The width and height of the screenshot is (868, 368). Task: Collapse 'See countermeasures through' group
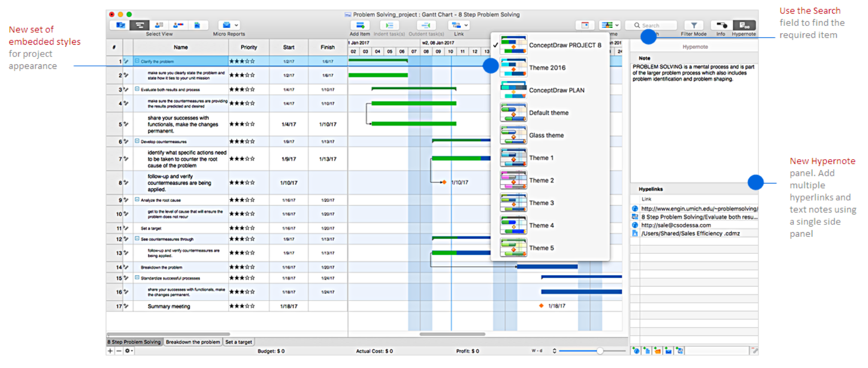coord(137,239)
